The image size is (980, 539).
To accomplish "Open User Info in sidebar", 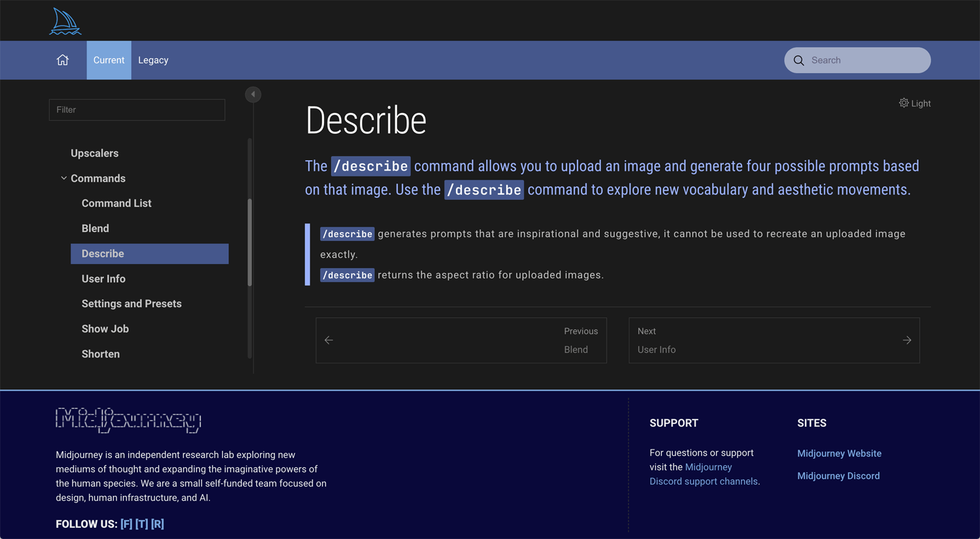I will tap(103, 279).
